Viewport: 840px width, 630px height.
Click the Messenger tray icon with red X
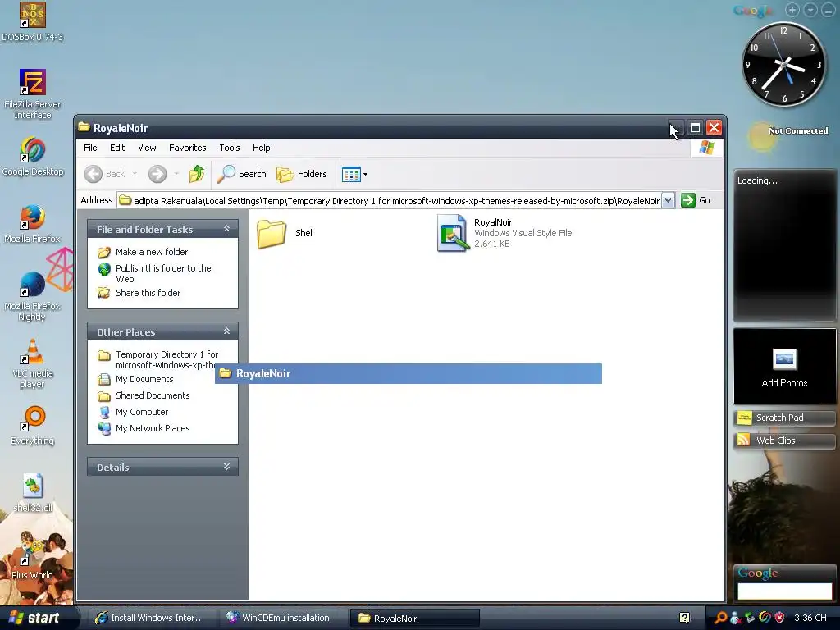click(x=736, y=618)
